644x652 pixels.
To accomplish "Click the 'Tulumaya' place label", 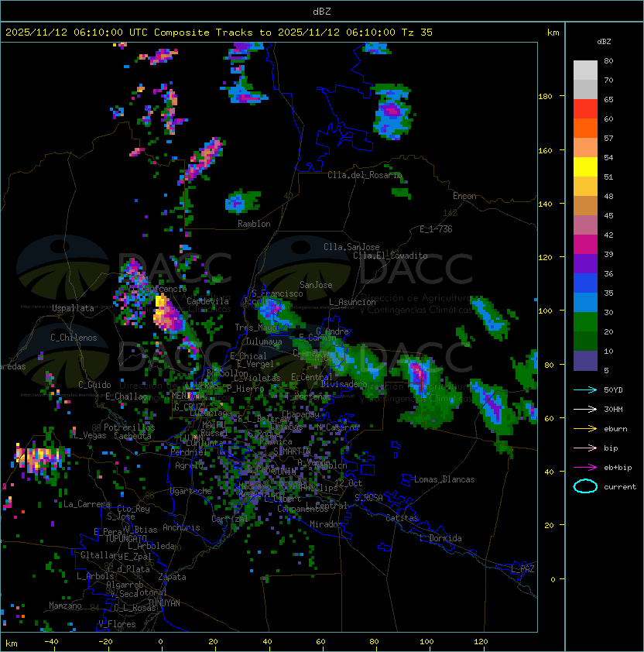I will (264, 341).
